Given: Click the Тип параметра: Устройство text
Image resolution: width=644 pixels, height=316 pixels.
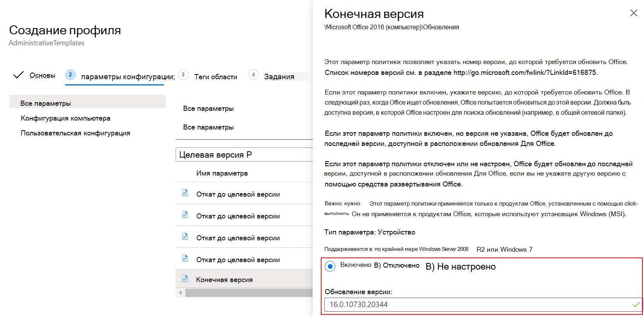Looking at the screenshot, I should click(x=370, y=232).
